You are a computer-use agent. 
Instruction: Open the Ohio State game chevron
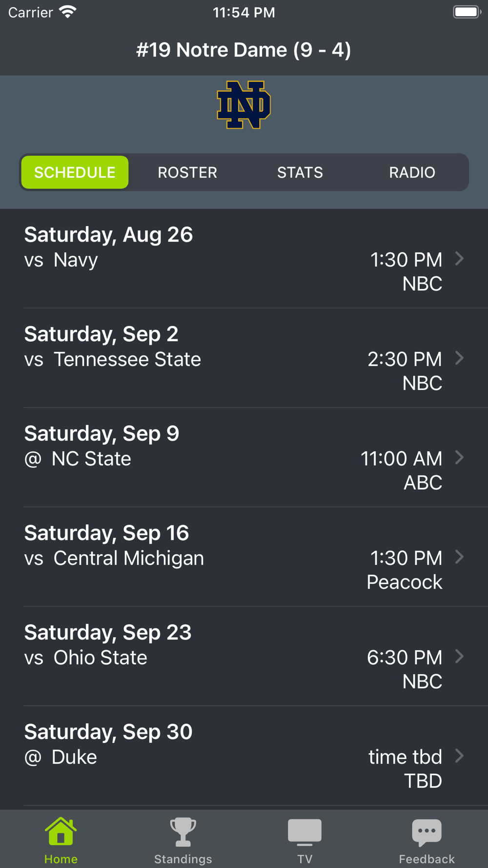pyautogui.click(x=459, y=657)
